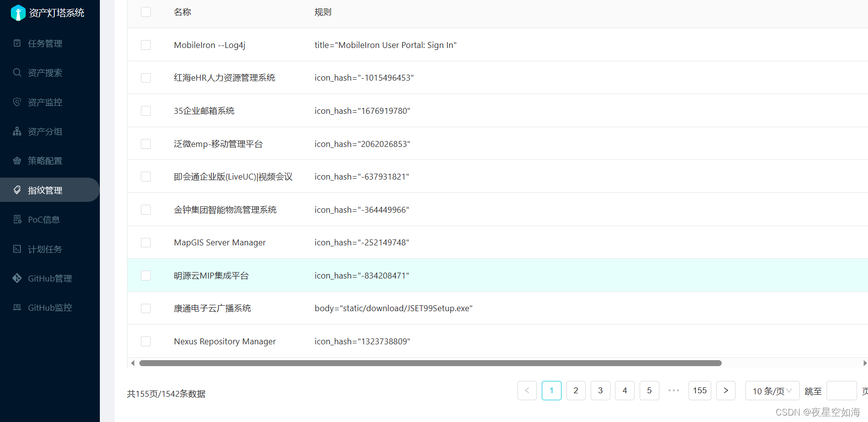The width and height of the screenshot is (868, 422).
Task: Click the GitHub管理 diamond icon
Action: point(17,278)
